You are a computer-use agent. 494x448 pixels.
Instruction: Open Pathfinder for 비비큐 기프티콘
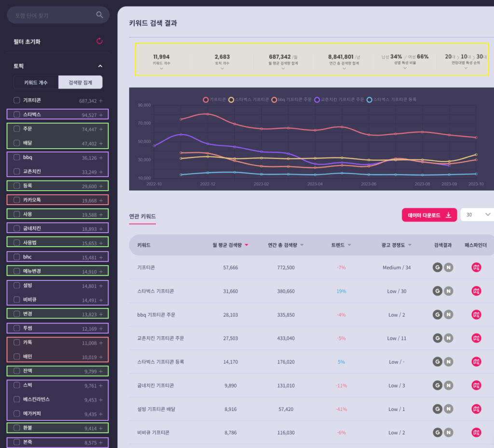[476, 433]
